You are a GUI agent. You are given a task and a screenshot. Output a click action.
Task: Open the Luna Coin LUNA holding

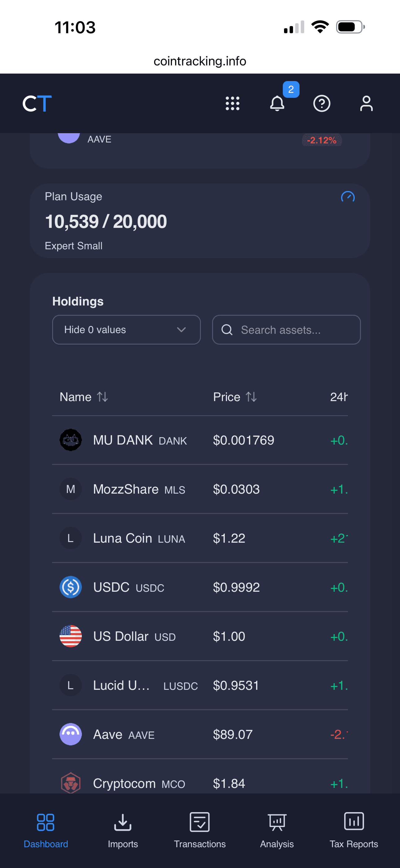[x=200, y=538]
